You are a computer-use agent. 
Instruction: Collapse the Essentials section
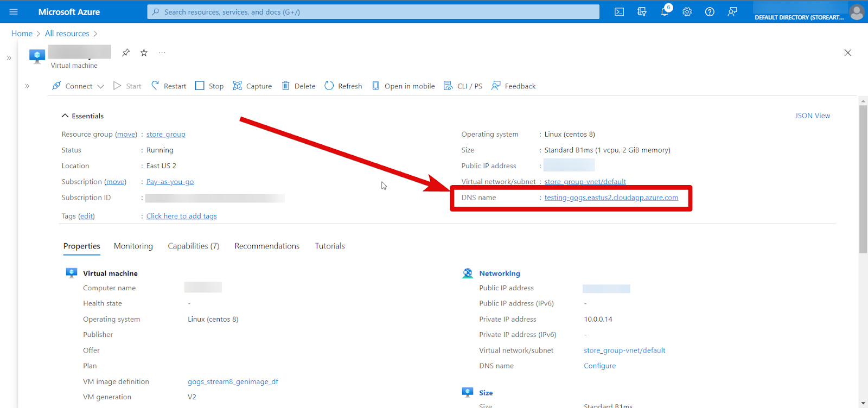(x=65, y=116)
